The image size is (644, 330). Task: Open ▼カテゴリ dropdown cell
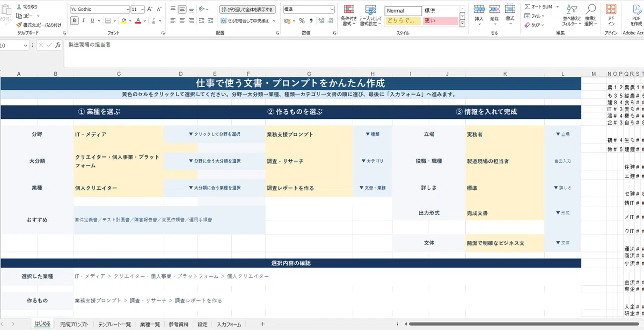click(372, 161)
